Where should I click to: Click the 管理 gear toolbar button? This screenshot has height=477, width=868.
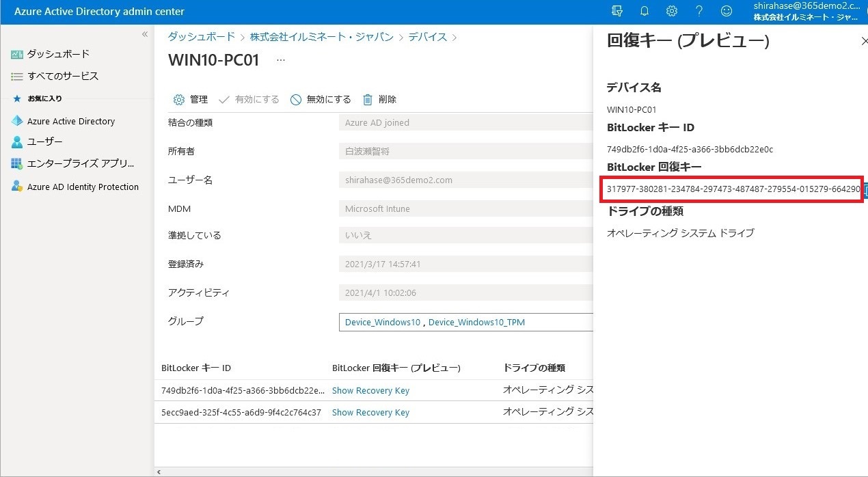(191, 100)
